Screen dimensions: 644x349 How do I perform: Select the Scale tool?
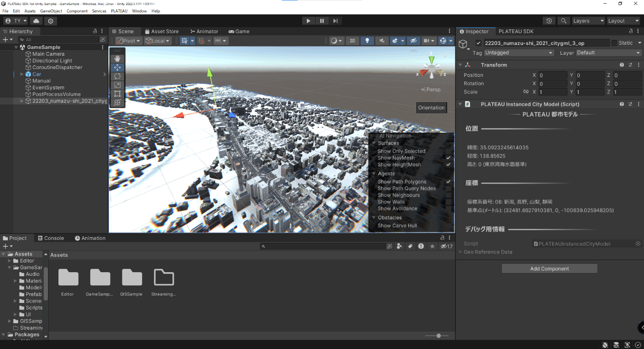117,85
